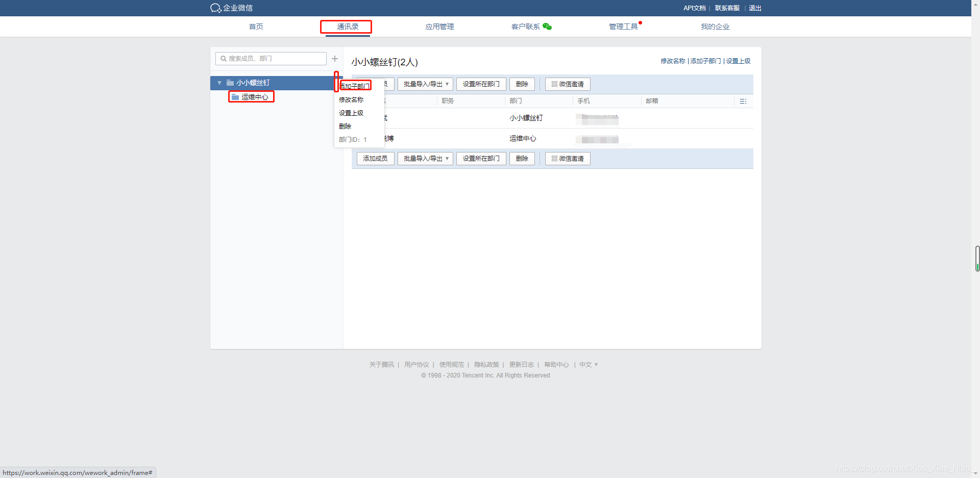Open the 管理工具 tab
Image resolution: width=980 pixels, height=478 pixels.
pyautogui.click(x=623, y=27)
